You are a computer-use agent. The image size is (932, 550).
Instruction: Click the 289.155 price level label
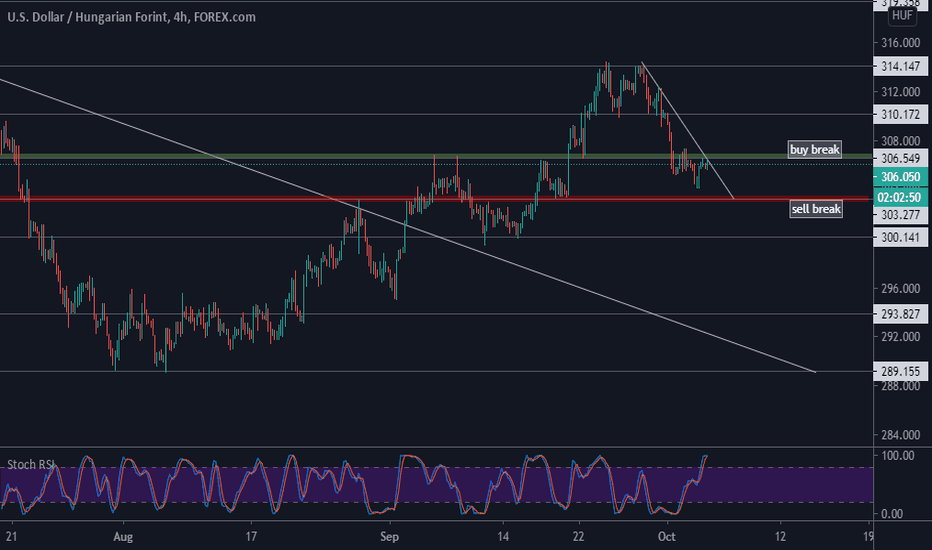click(x=900, y=372)
